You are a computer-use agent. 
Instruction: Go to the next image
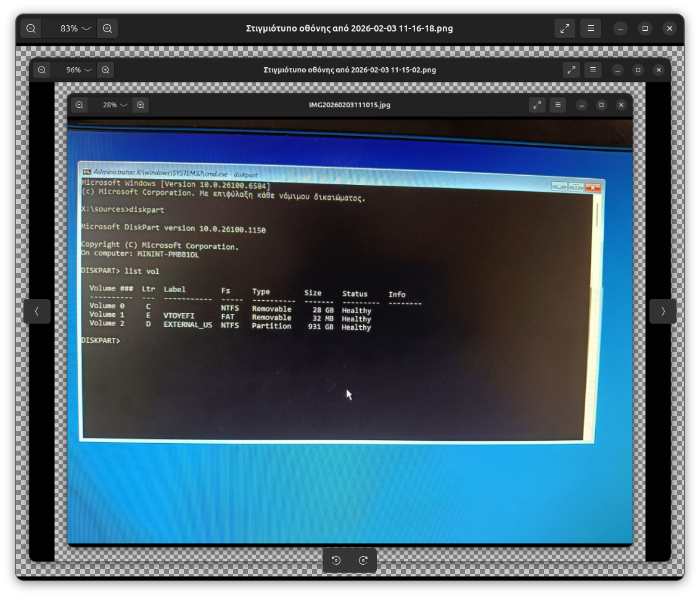662,311
